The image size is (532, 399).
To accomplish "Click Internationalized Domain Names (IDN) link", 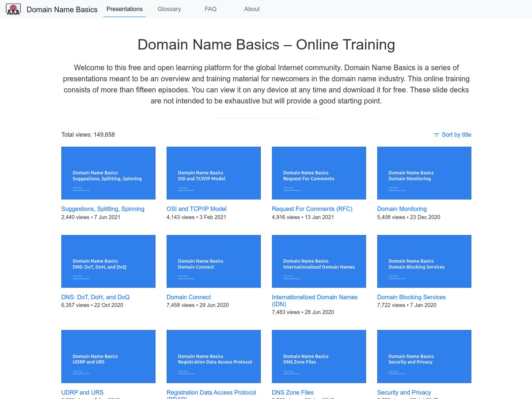I will [315, 301].
